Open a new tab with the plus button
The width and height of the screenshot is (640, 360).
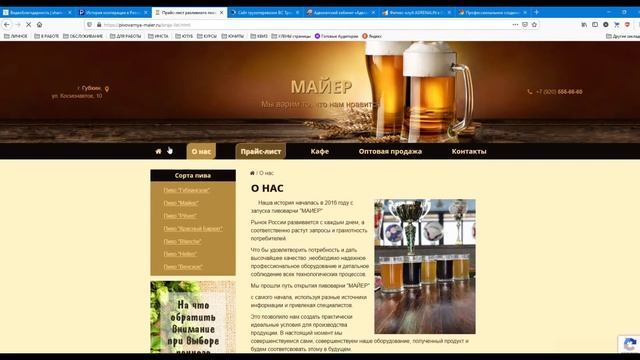click(536, 12)
